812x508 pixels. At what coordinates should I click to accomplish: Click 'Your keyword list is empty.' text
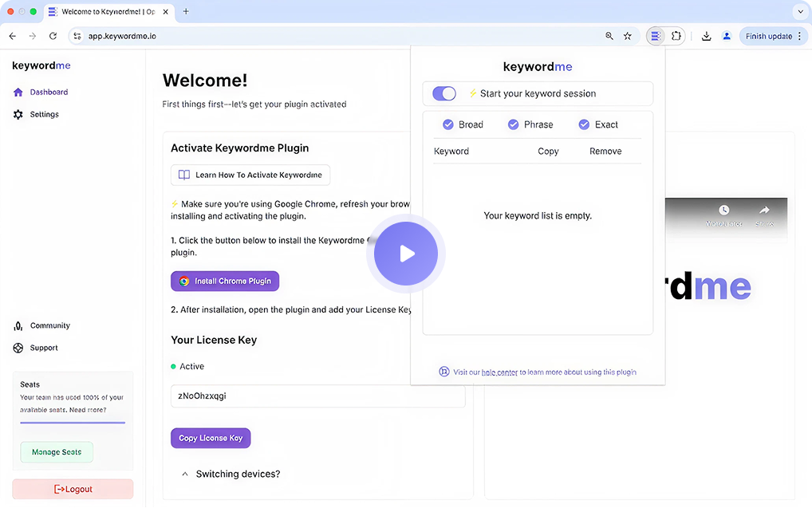pos(538,216)
